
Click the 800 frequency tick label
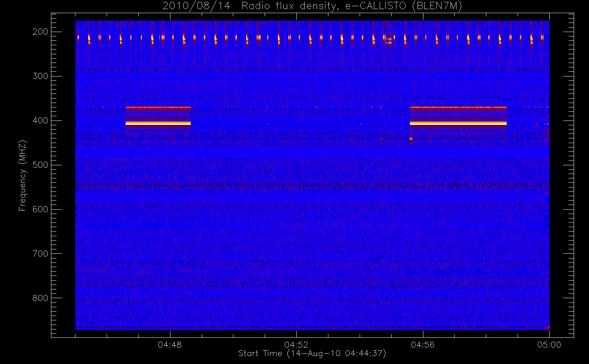(x=40, y=298)
